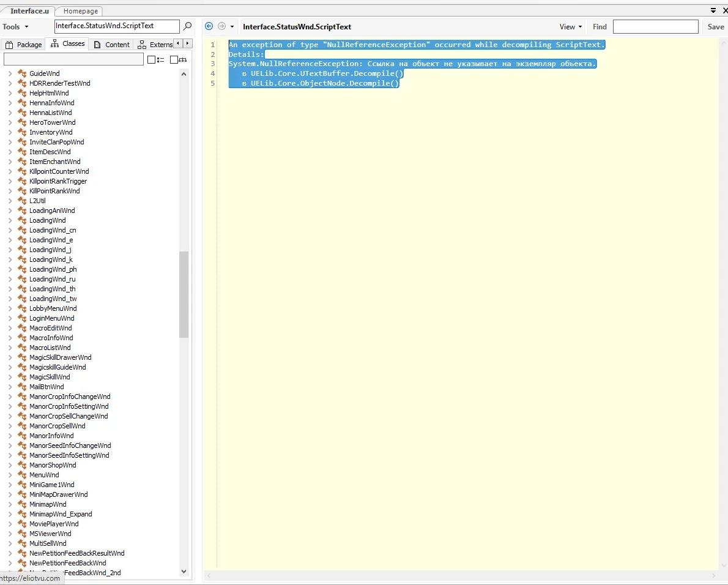Click the Find text field

pos(655,27)
